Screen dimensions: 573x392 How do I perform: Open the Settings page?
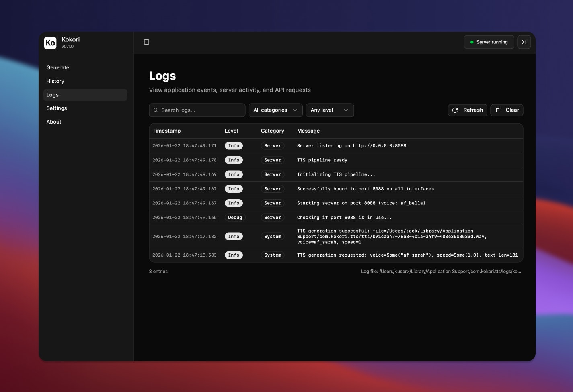85,108
